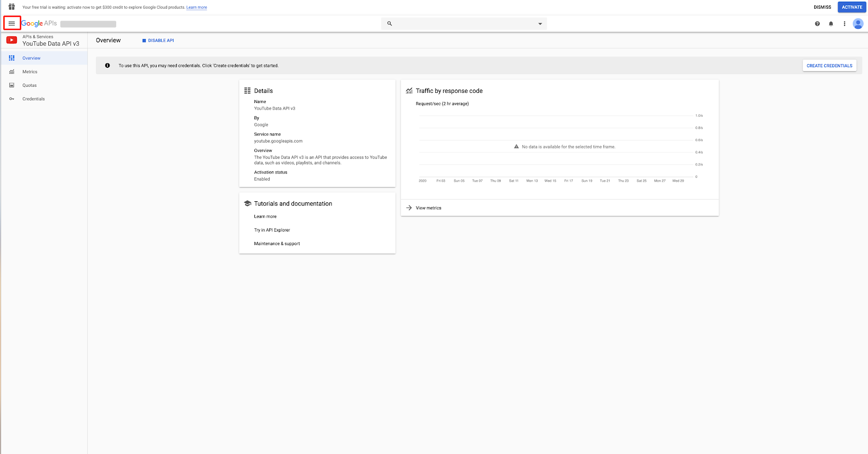Click the View metrics arrow icon

409,208
